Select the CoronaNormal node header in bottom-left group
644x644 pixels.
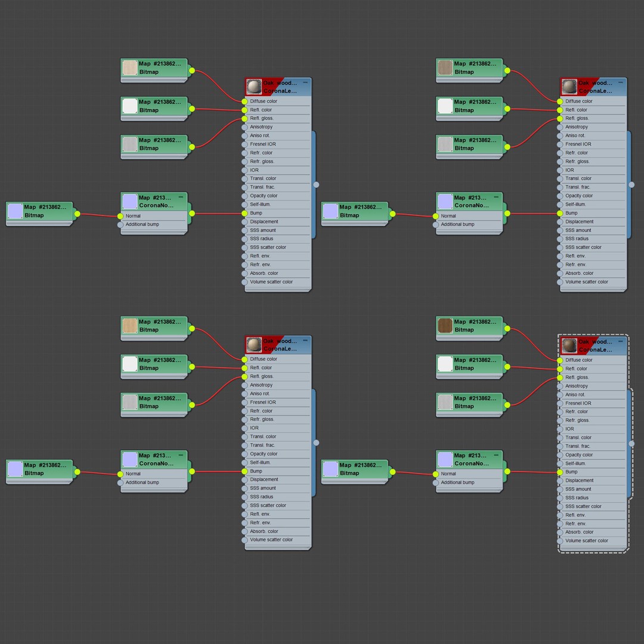coord(154,460)
